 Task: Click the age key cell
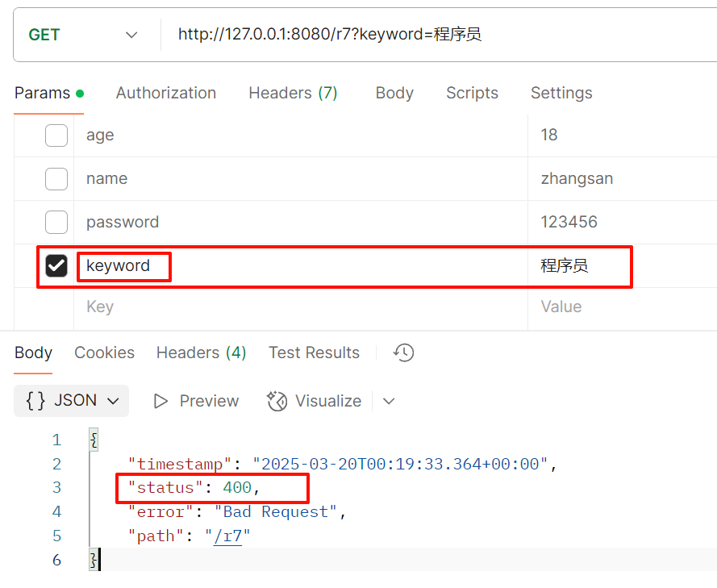[x=300, y=136]
